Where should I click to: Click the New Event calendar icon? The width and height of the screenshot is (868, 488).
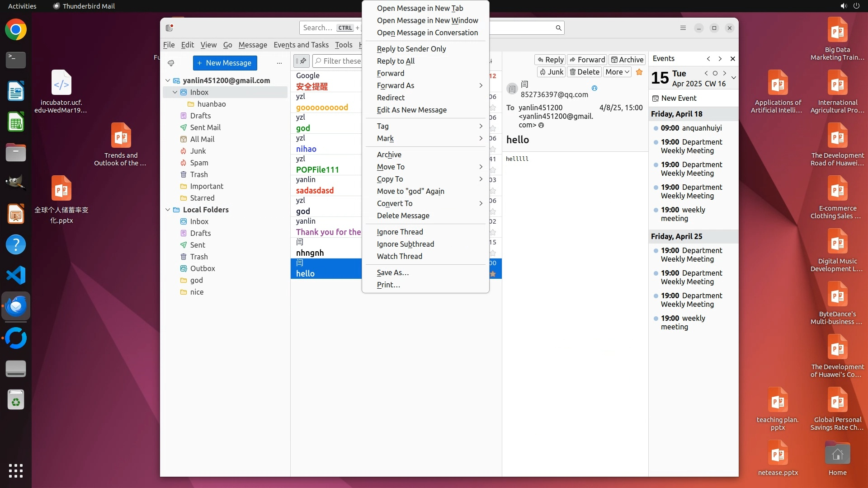coord(656,98)
